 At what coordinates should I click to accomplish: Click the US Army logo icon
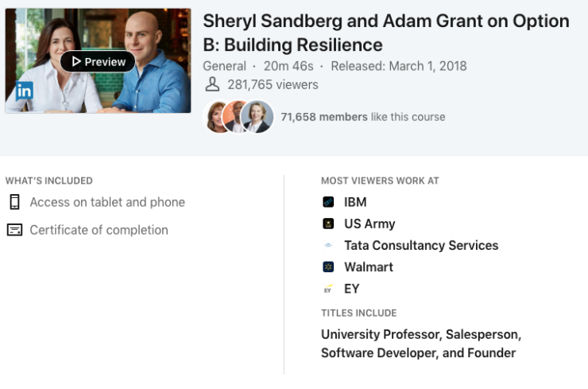point(328,224)
